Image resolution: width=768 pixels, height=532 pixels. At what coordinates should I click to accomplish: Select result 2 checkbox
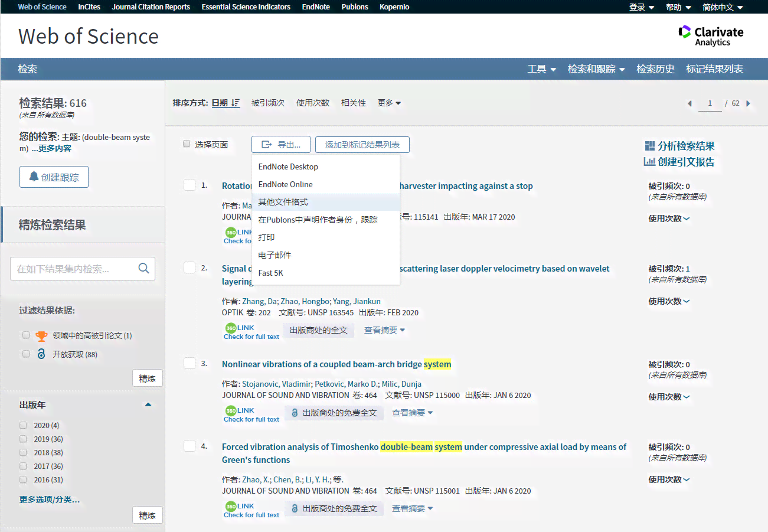coord(189,268)
